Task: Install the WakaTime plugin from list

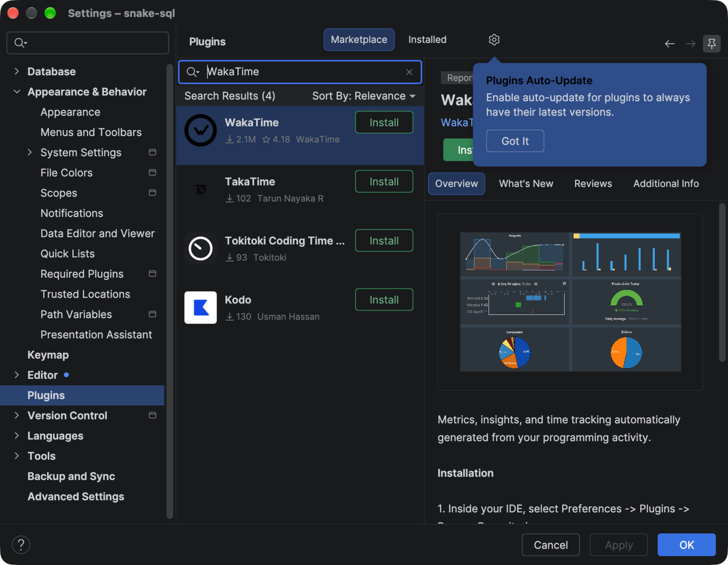Action: click(384, 122)
